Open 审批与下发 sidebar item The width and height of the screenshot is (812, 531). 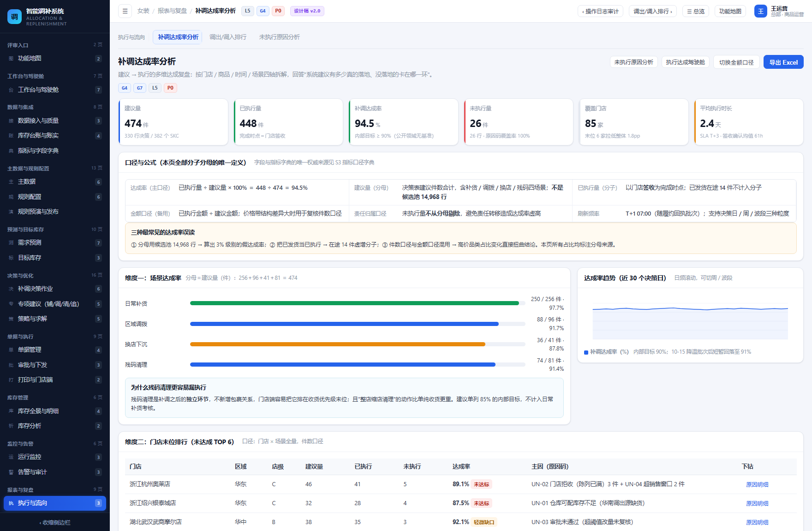click(55, 365)
